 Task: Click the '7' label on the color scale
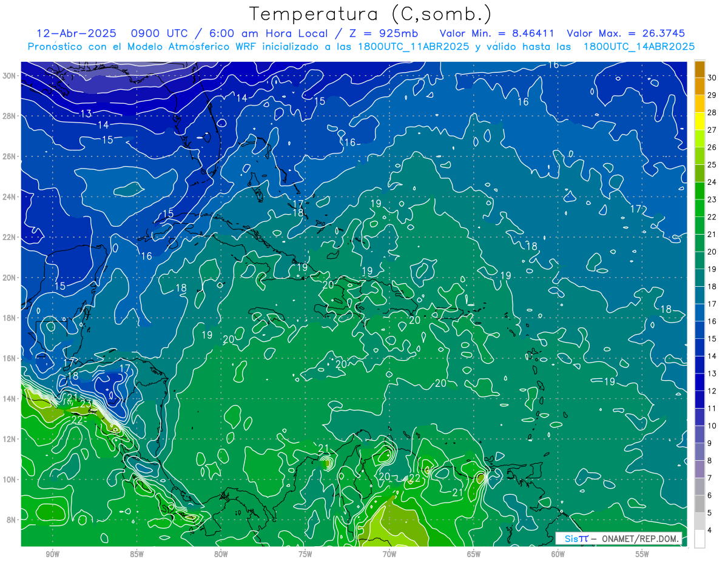710,478
